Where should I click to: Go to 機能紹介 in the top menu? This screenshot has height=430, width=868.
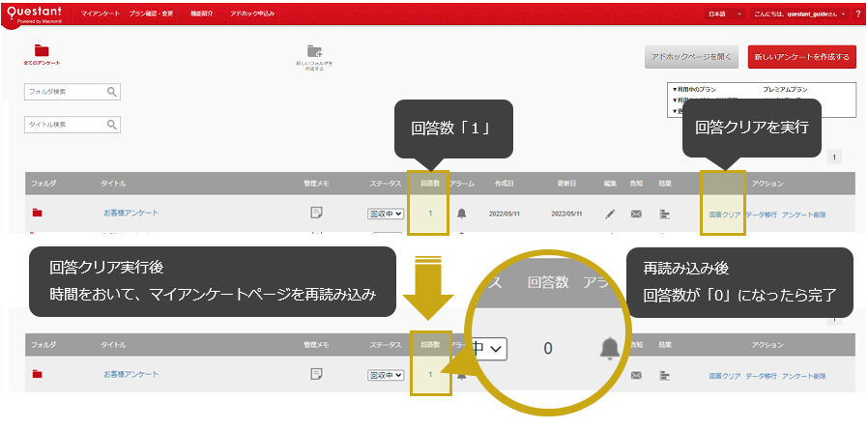pyautogui.click(x=203, y=14)
